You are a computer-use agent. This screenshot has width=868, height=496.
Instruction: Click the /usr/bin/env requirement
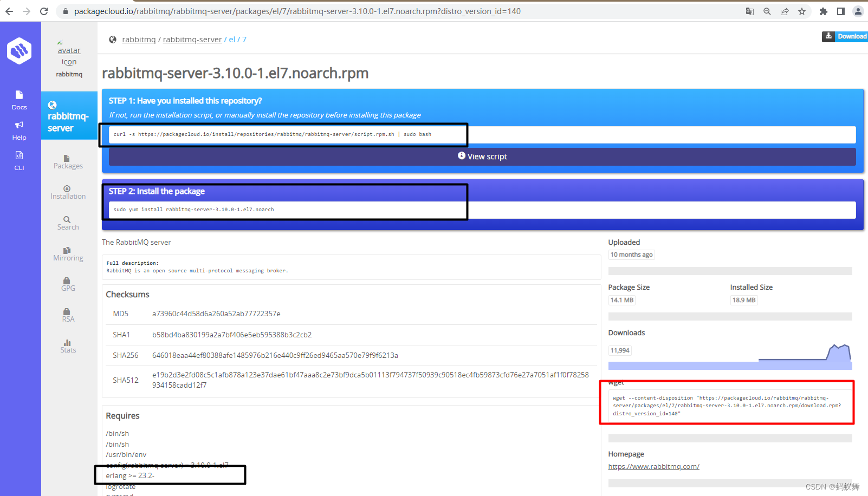point(126,455)
